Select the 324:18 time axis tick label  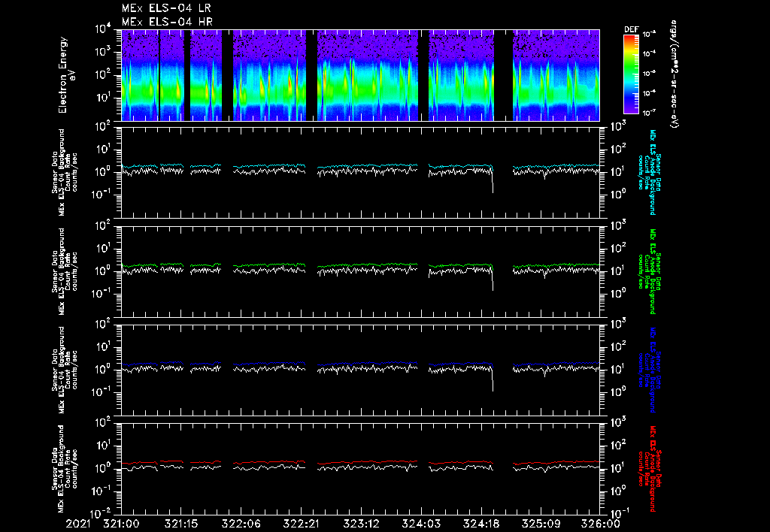pyautogui.click(x=482, y=523)
